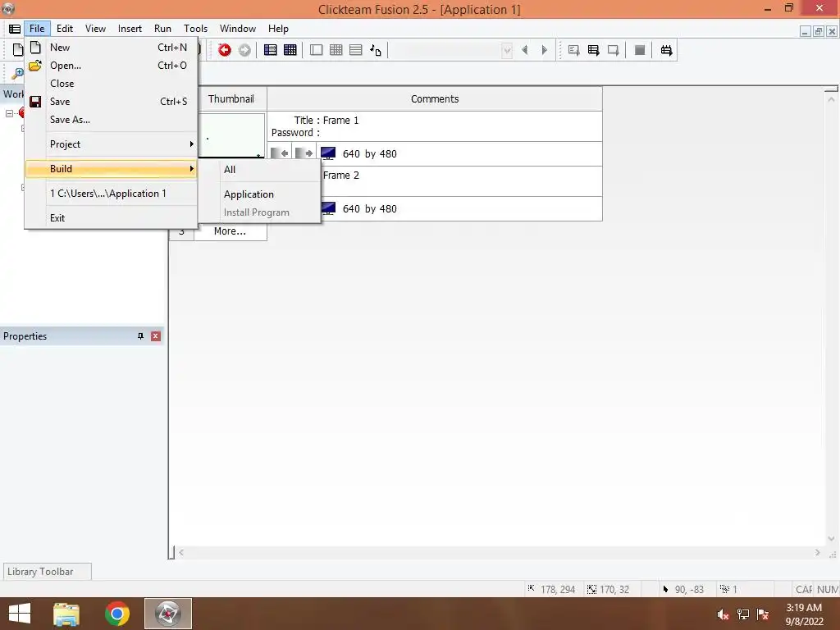
Task: Click the red Back navigation arrow
Action: click(225, 50)
